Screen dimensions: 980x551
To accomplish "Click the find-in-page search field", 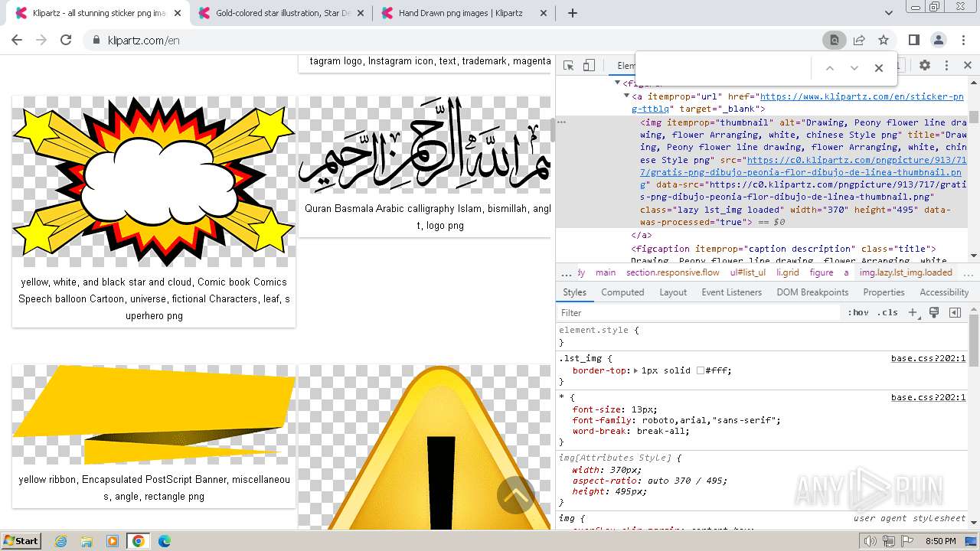I will tap(724, 68).
